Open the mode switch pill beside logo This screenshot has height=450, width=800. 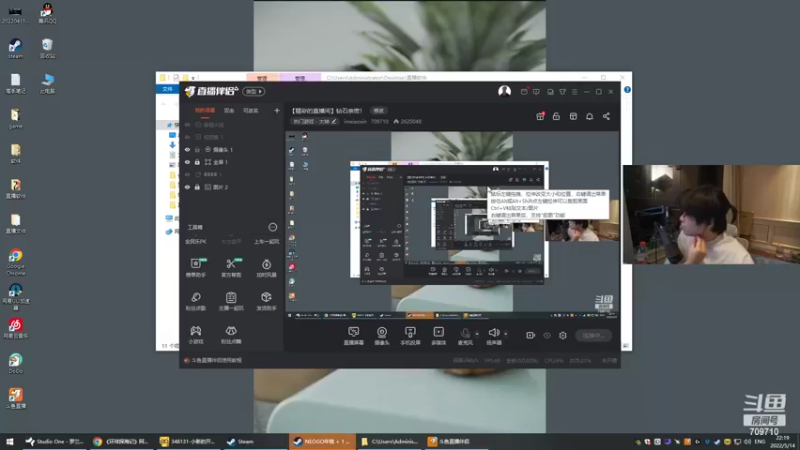click(x=254, y=92)
